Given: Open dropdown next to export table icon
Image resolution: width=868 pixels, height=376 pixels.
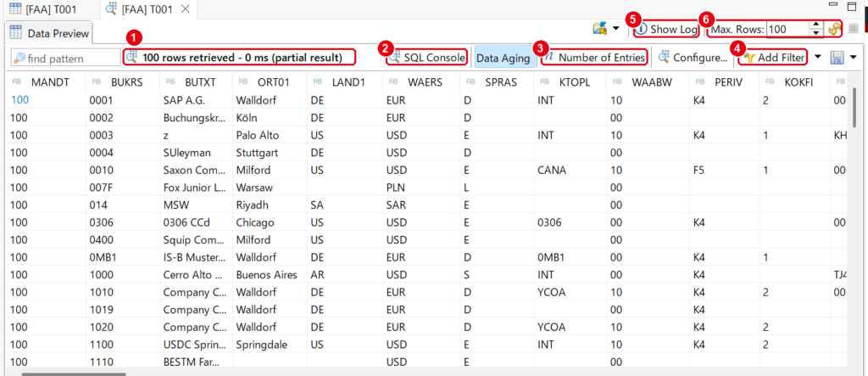Looking at the screenshot, I should [x=616, y=29].
